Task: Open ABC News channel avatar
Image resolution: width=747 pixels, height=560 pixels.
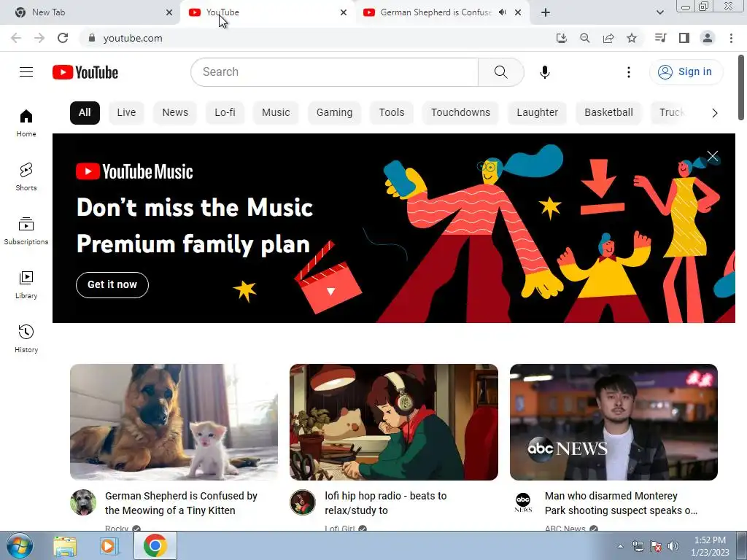Action: pos(523,502)
